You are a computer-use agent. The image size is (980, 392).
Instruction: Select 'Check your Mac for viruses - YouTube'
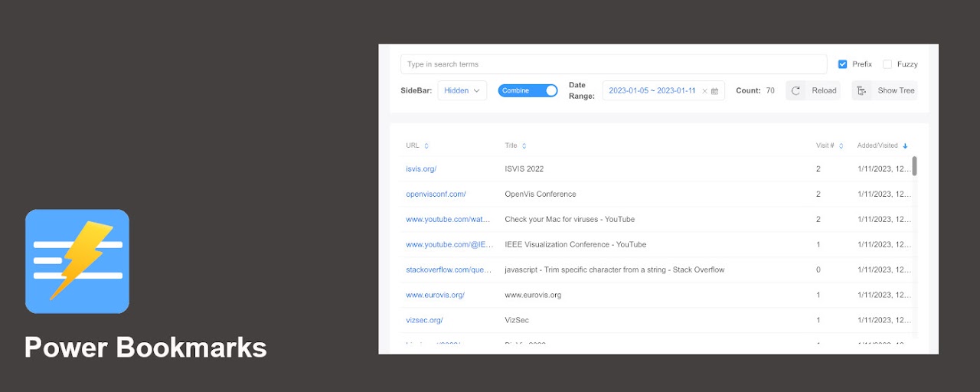tap(570, 219)
